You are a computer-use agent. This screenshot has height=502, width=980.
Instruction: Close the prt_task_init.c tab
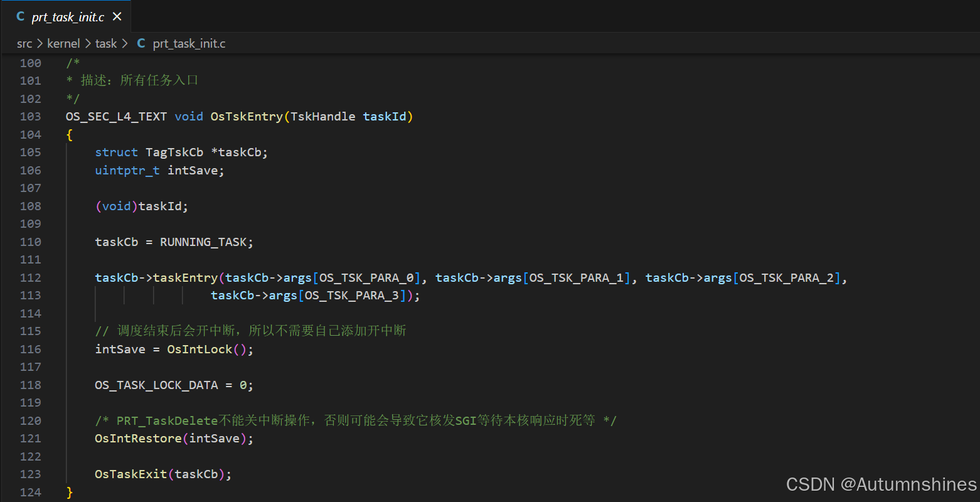coord(117,17)
